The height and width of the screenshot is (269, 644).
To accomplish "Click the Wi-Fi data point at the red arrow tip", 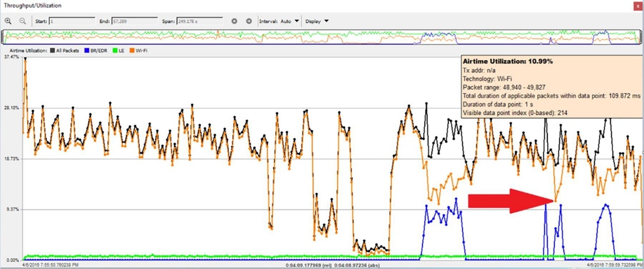I will coord(555,201).
